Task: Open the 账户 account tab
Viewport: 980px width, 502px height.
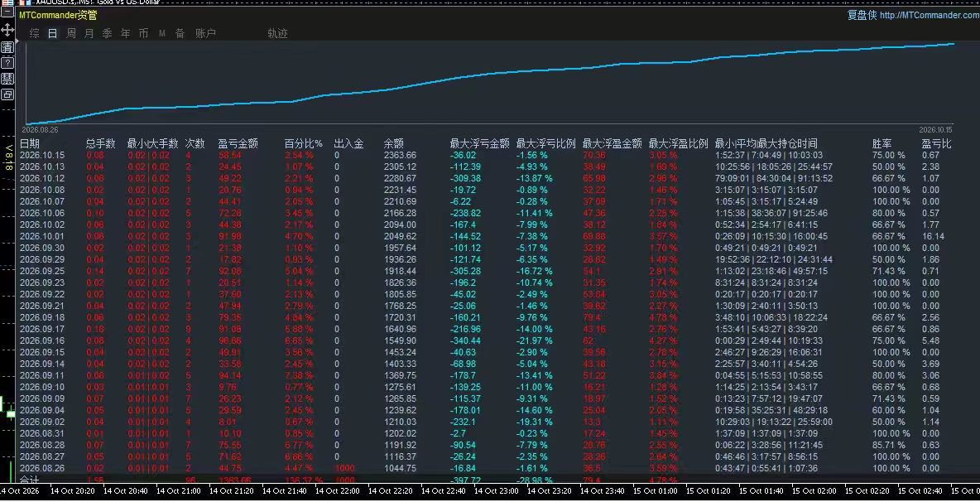Action: 205,34
